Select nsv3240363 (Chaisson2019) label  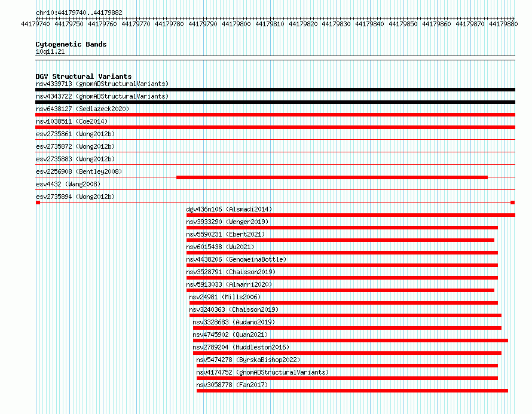coord(234,309)
